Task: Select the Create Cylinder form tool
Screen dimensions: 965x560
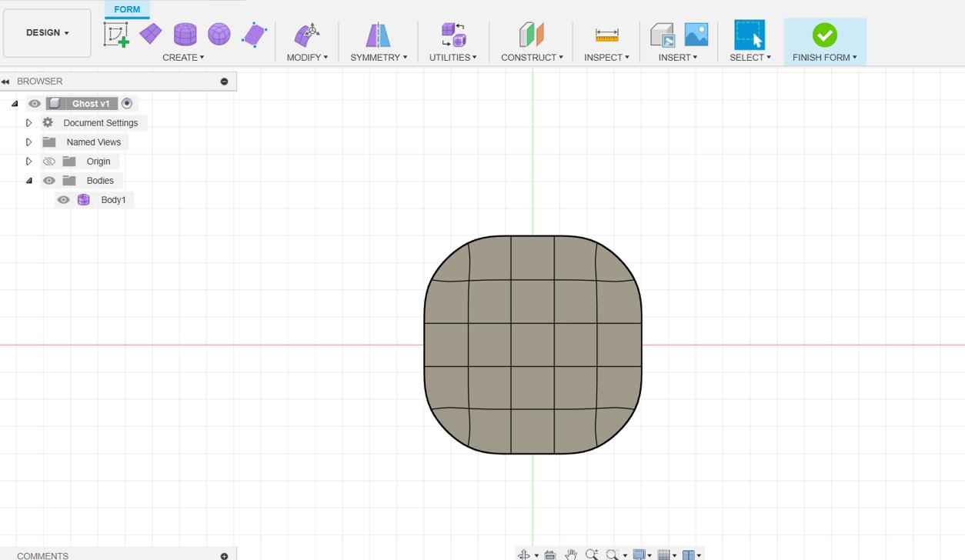Action: point(185,35)
